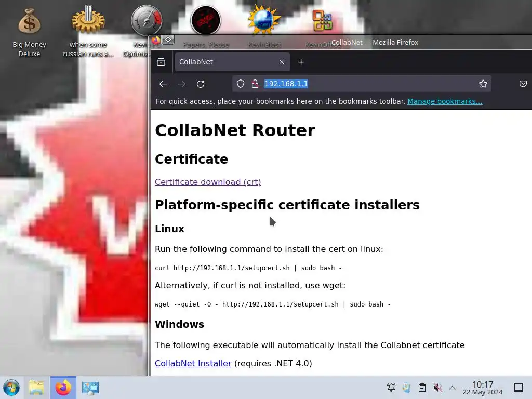
Task: Open the Kevin Optimizer gauge desktop icon
Action: tap(147, 20)
